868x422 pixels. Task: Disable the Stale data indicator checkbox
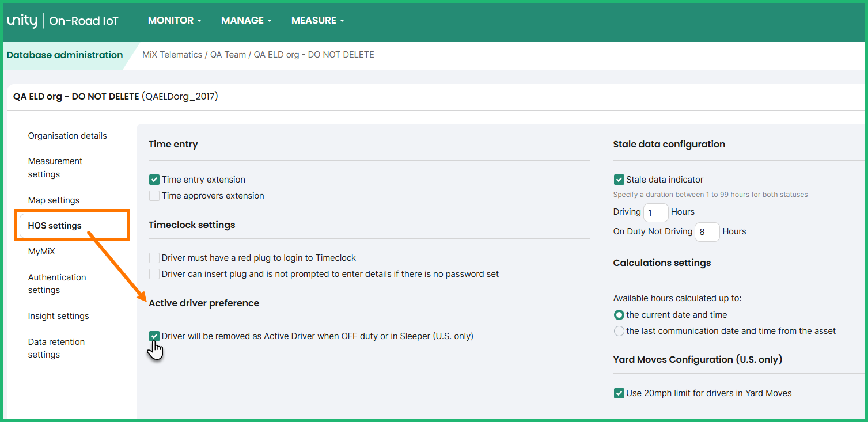(x=619, y=180)
